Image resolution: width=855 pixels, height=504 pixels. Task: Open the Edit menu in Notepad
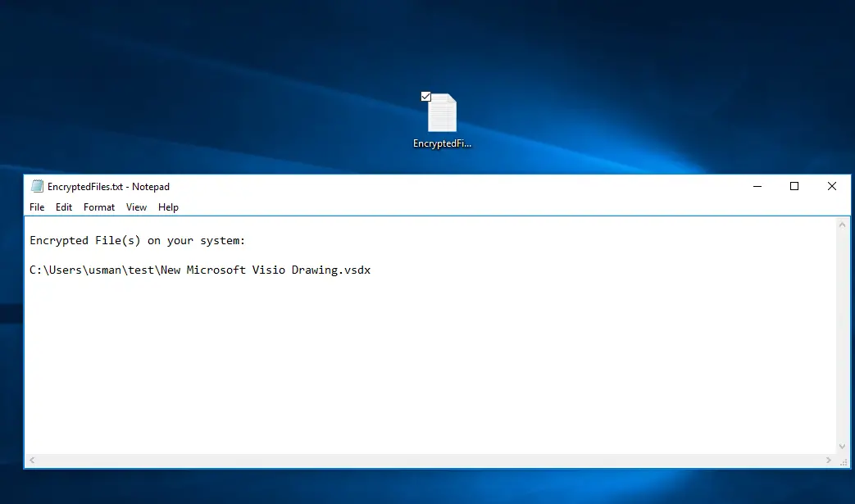point(64,207)
